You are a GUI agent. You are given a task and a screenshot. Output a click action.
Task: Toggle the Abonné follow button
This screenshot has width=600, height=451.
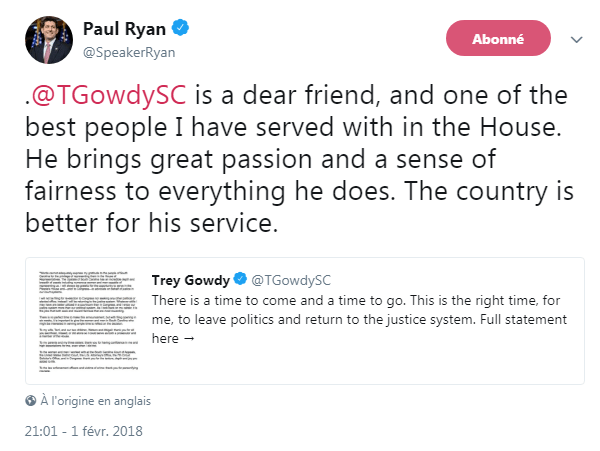tap(497, 39)
